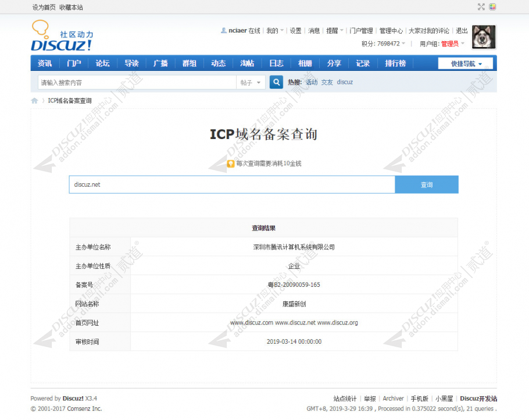Open the 站点统计 footer link
Screen dimensions: 529x420
pos(345,398)
